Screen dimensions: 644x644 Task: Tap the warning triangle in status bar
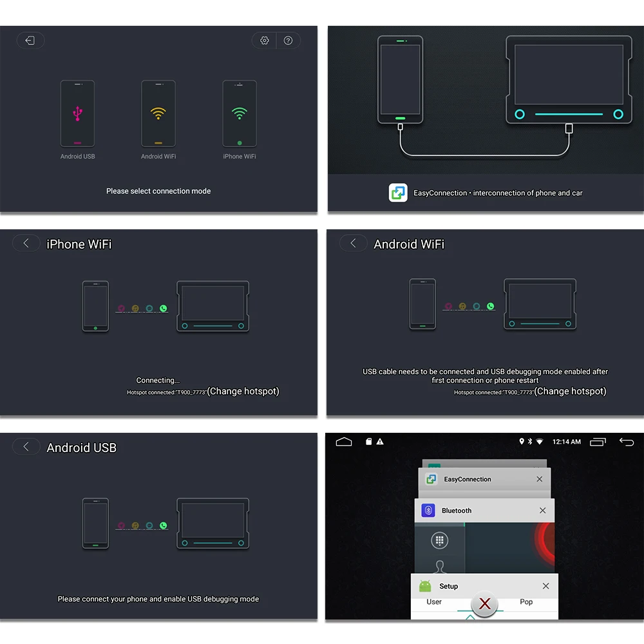[380, 442]
